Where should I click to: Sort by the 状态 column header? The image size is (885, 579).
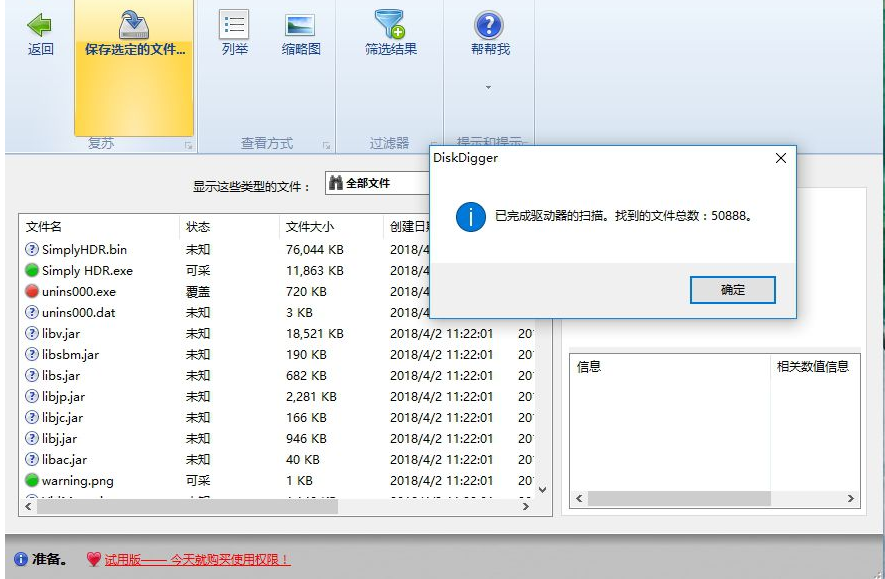point(198,227)
